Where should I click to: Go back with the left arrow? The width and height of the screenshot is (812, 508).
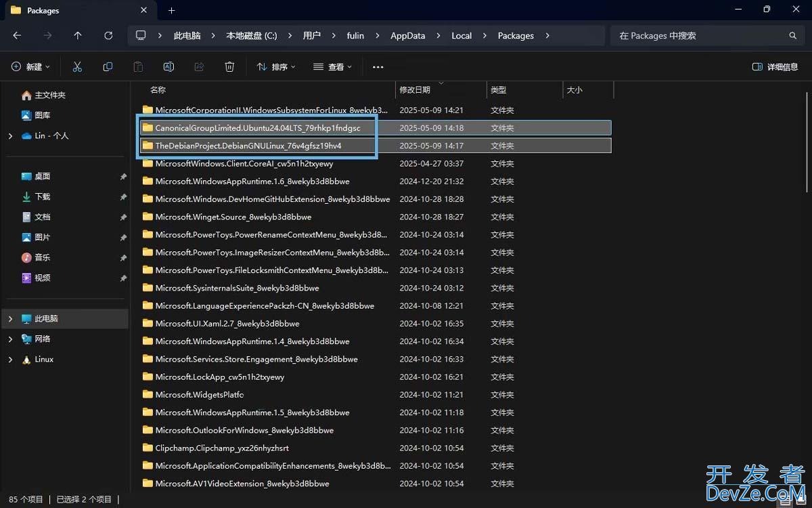point(17,35)
